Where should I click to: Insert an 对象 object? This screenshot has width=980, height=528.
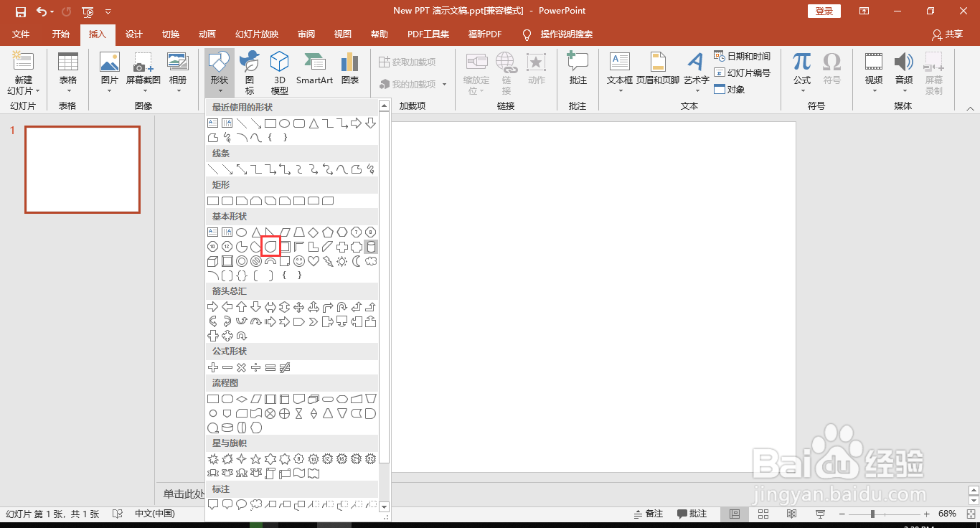coord(730,89)
